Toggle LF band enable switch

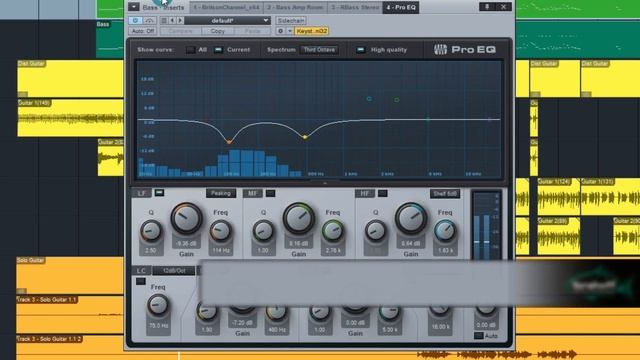(x=159, y=193)
